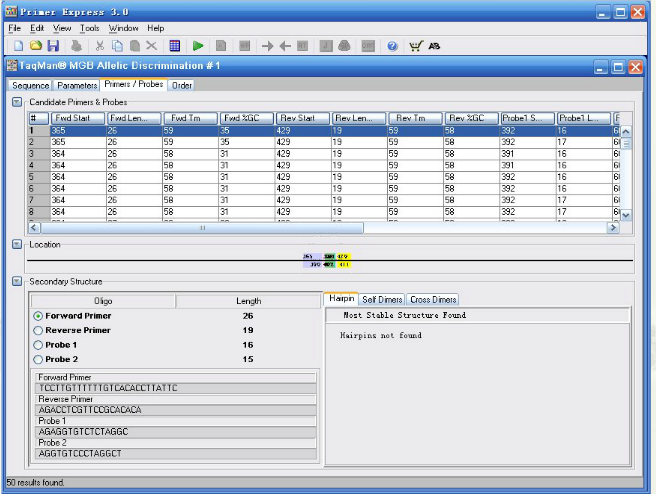Save the document with the floppy disk icon
This screenshot has width=656, height=494.
tap(53, 46)
